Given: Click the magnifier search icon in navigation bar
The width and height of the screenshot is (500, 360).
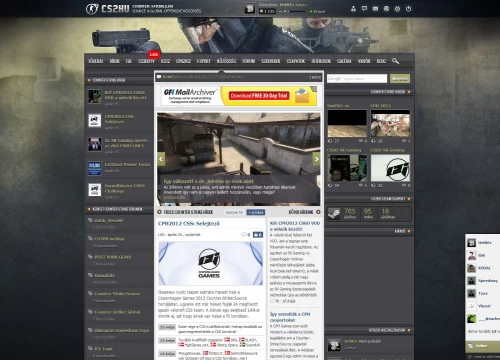Looking at the screenshot, I should pyautogui.click(x=395, y=61).
